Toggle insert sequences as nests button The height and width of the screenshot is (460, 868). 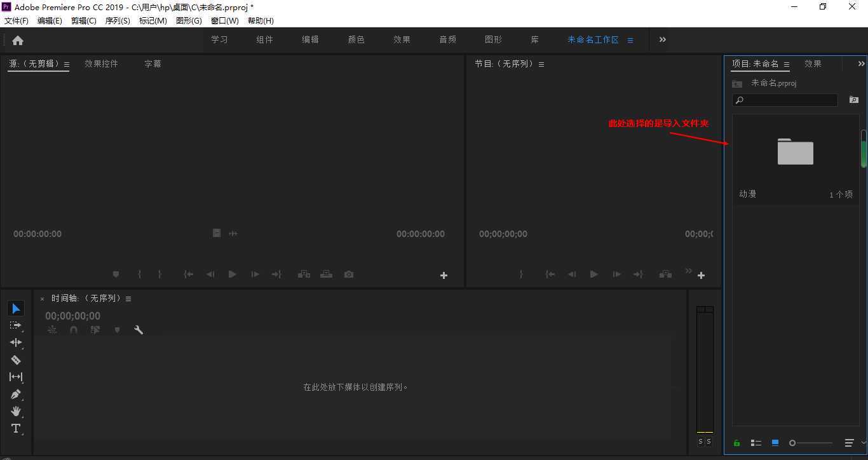(52, 330)
